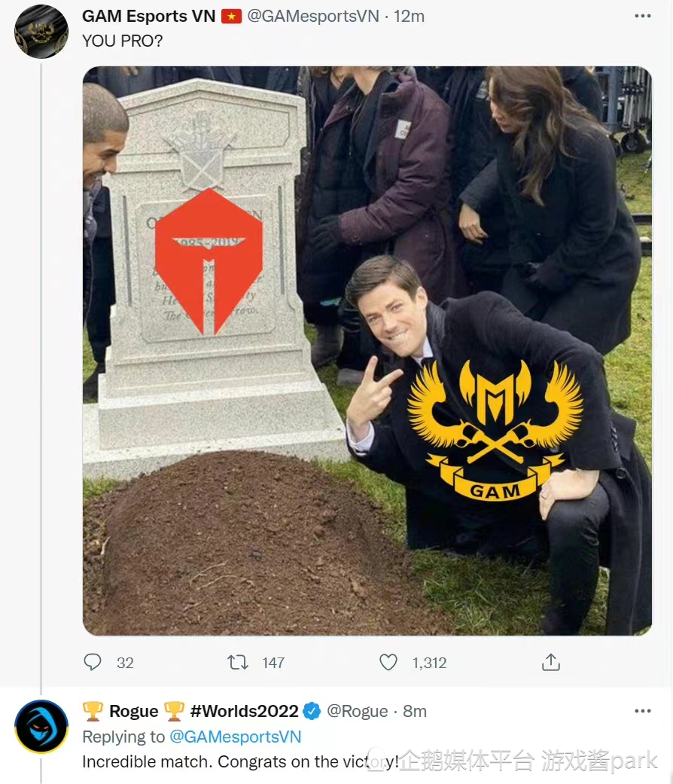Click the GAM Esports VN display name
This screenshot has width=673, height=784.
[x=148, y=16]
